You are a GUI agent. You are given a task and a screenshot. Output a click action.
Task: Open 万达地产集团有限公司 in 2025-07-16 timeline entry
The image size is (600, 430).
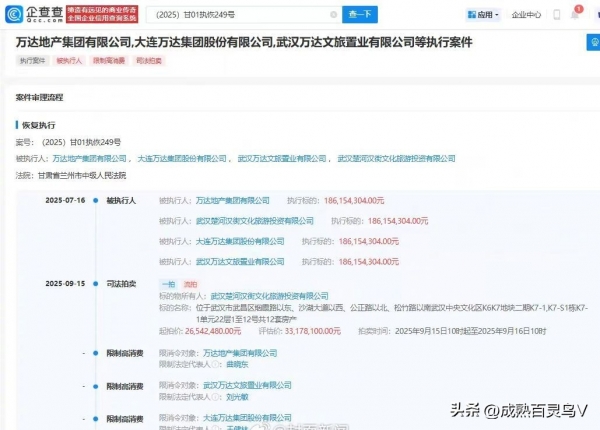point(233,200)
